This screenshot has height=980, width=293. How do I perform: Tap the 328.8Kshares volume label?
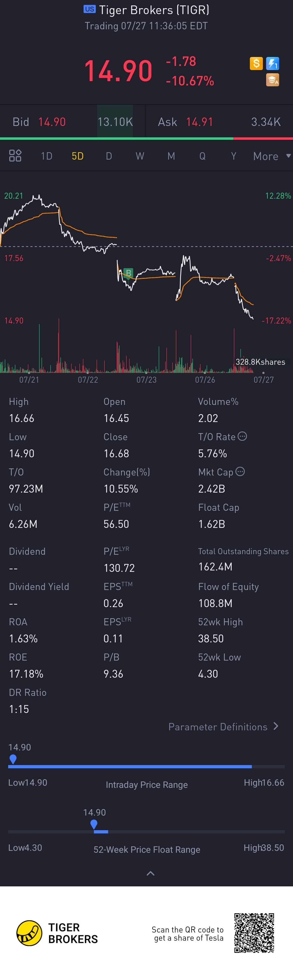[260, 362]
